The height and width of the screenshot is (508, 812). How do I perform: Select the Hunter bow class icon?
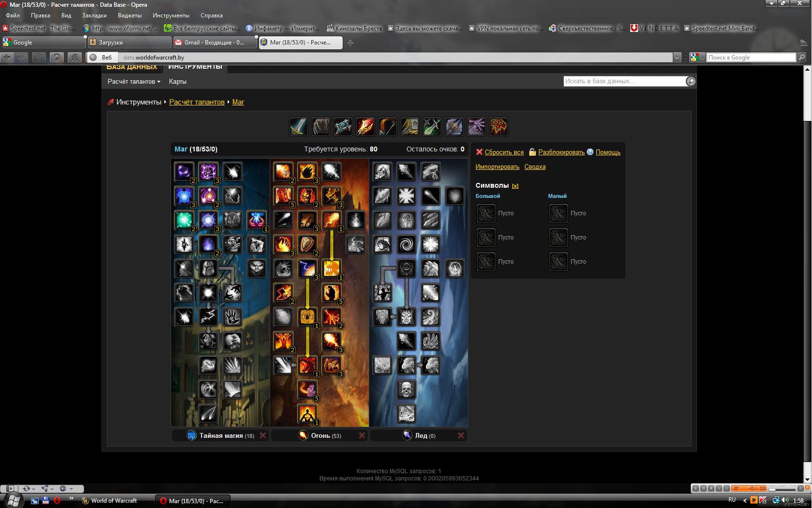[388, 127]
